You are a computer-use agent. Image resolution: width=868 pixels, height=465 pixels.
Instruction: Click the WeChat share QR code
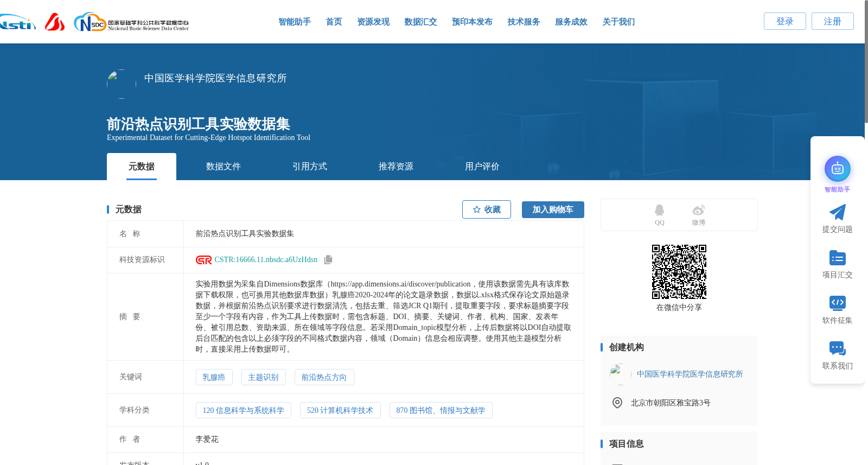point(679,272)
